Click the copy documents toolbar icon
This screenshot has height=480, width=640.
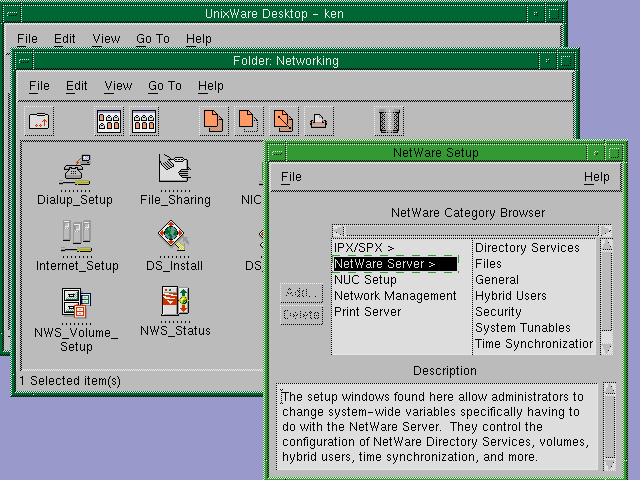point(213,121)
